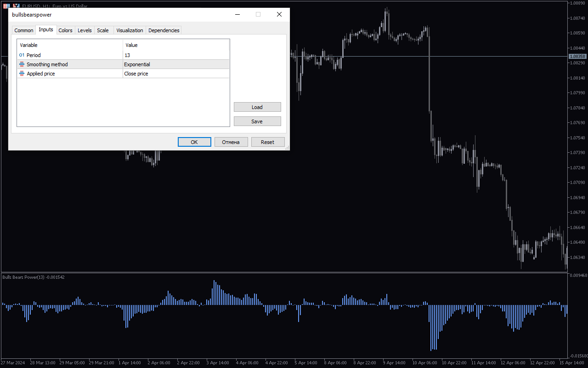Minimize the bullsbearspower dialog
Image resolution: width=588 pixels, height=368 pixels.
pyautogui.click(x=237, y=15)
